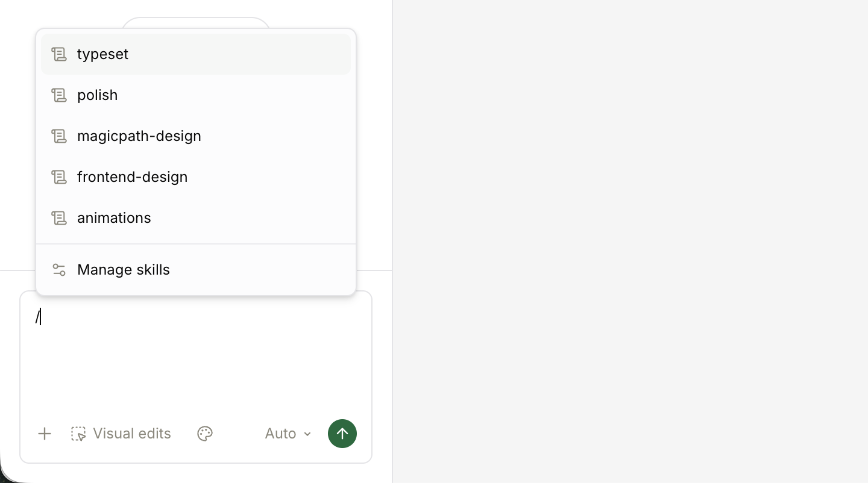Click the scroll icon beside typeset
Viewport: 868px width, 483px height.
pos(58,54)
